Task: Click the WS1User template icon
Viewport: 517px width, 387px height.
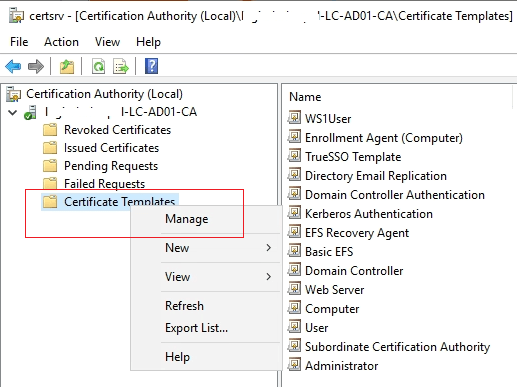Action: pos(294,117)
